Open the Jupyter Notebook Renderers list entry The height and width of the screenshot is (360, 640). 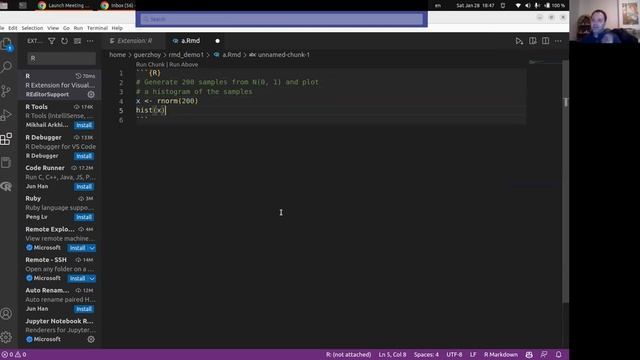tap(60, 330)
